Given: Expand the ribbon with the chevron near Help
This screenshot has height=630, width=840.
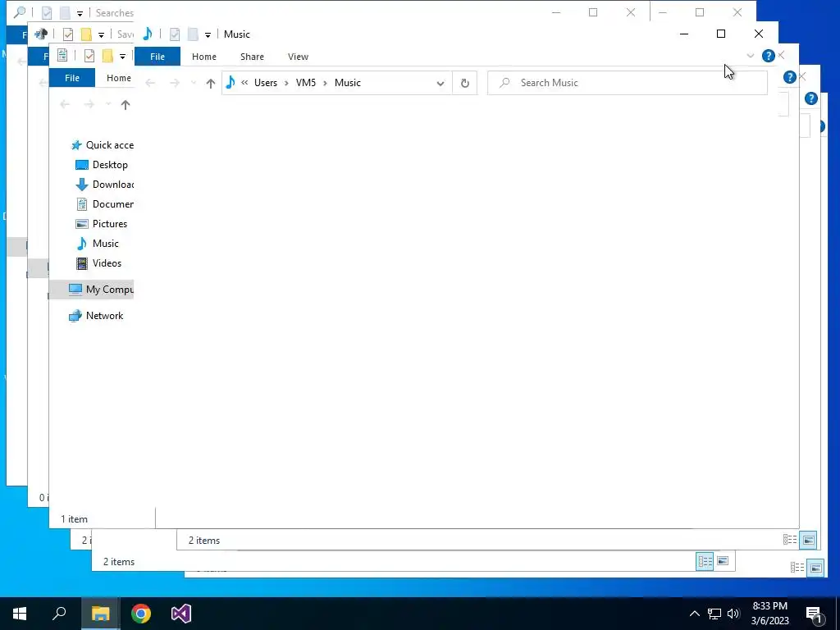Looking at the screenshot, I should [x=750, y=56].
